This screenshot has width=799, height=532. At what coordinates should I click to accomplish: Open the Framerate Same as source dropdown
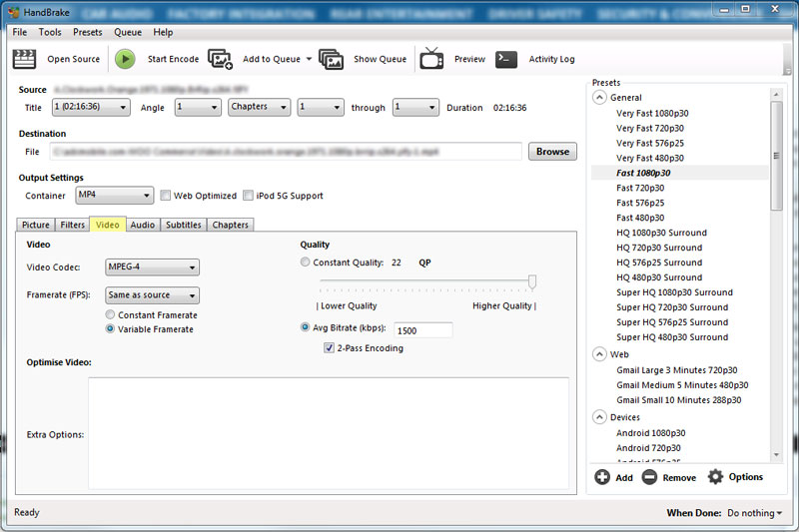tap(152, 295)
